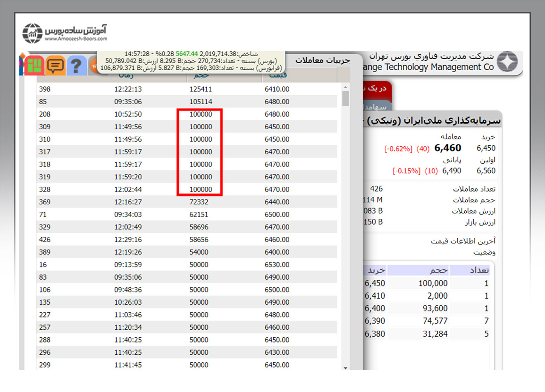Screen dimensions: 545x392
Task: Click the round orange icon beside the help icon
Action: coord(92,65)
